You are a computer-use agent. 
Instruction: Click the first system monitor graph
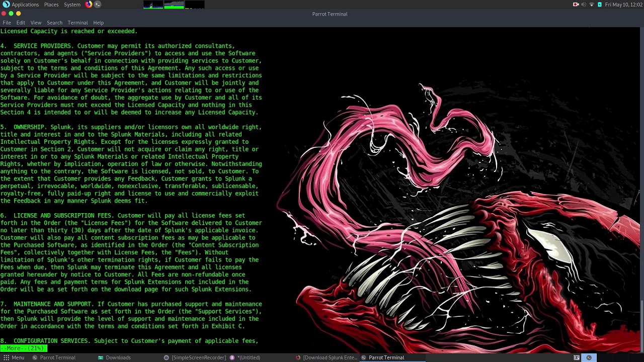[153, 5]
